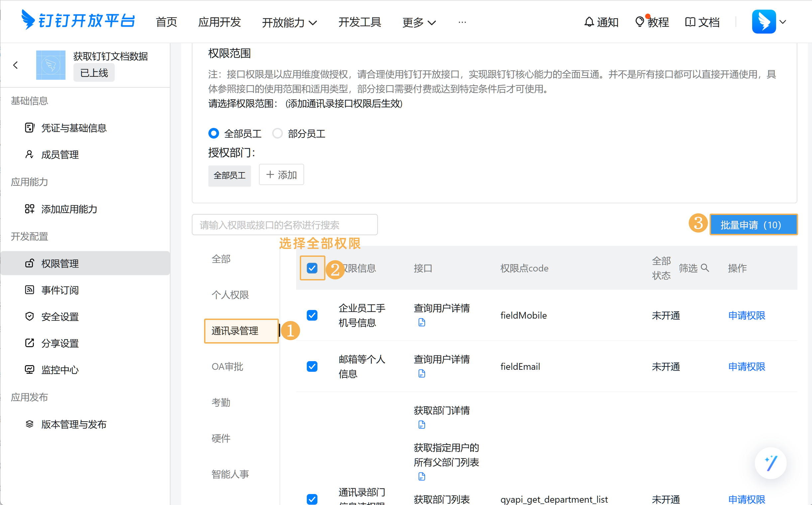Open 事件订阅 in the sidebar
The height and width of the screenshot is (505, 812).
(x=60, y=290)
